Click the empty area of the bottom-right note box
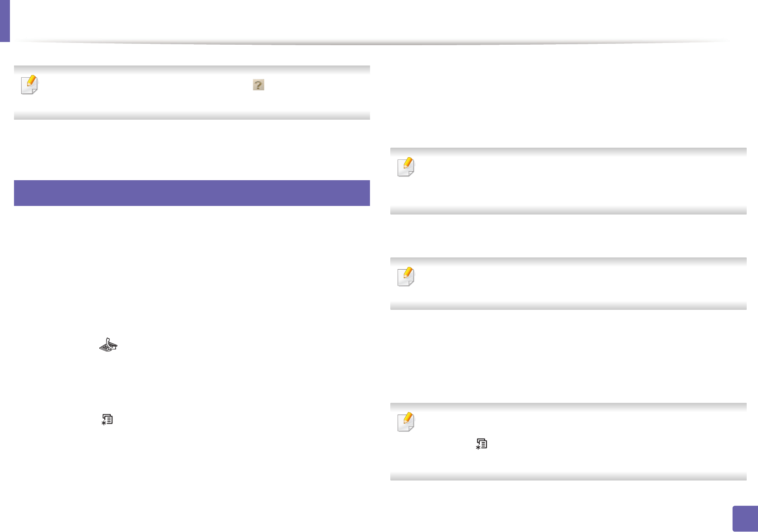Screen dimensions: 758x532 (587, 461)
